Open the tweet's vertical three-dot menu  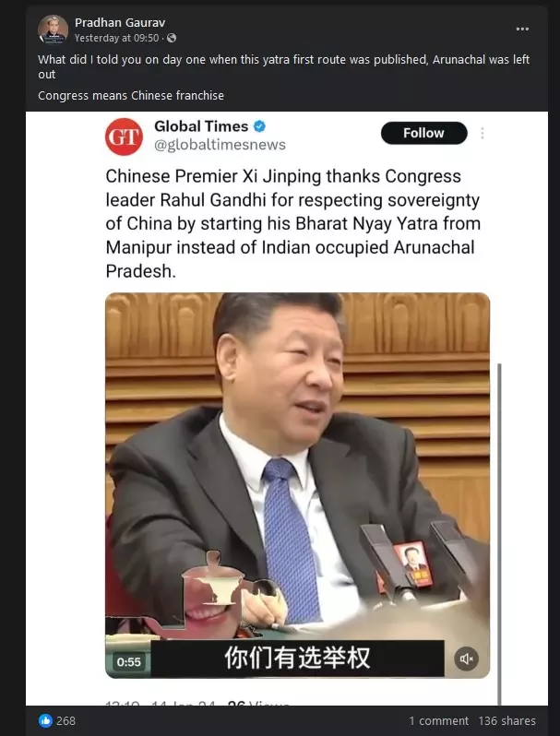483,134
